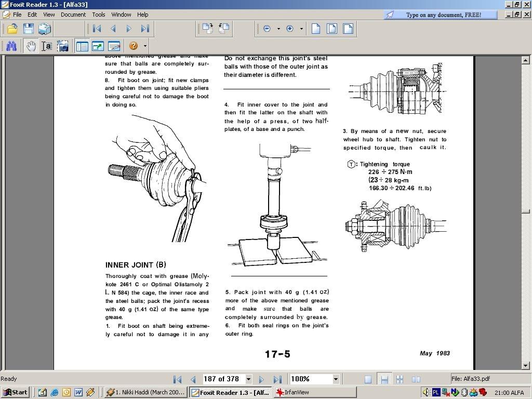
Task: Open Find with the binoculars icon
Action: [x=11, y=46]
